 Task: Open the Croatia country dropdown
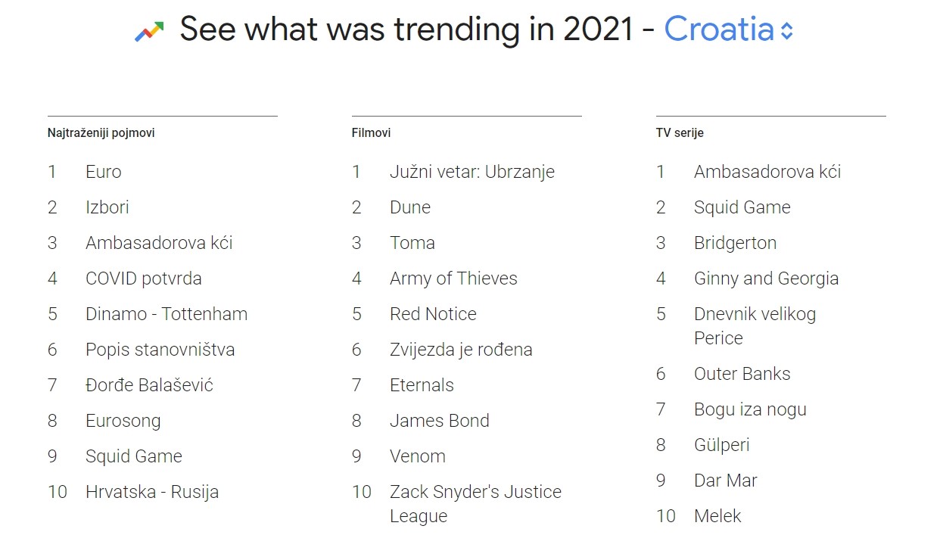[x=728, y=30]
